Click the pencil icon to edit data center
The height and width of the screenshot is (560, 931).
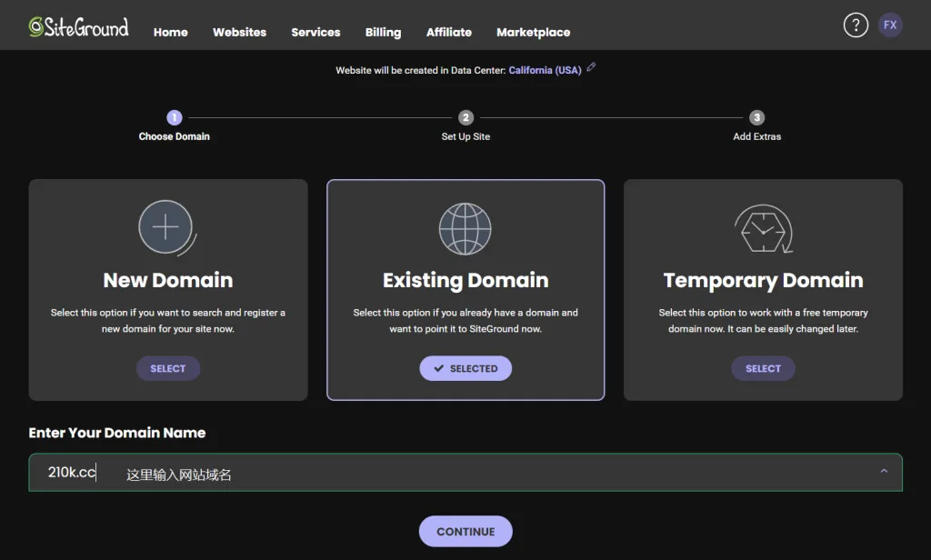point(592,67)
